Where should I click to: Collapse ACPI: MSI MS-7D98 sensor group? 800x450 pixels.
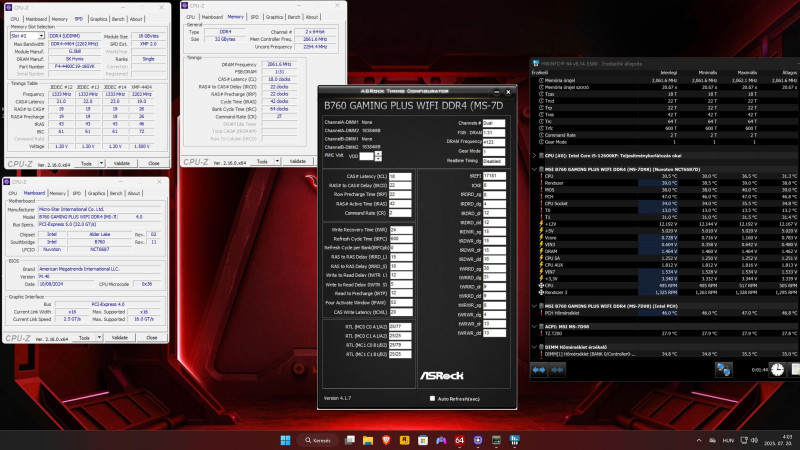tap(535, 327)
